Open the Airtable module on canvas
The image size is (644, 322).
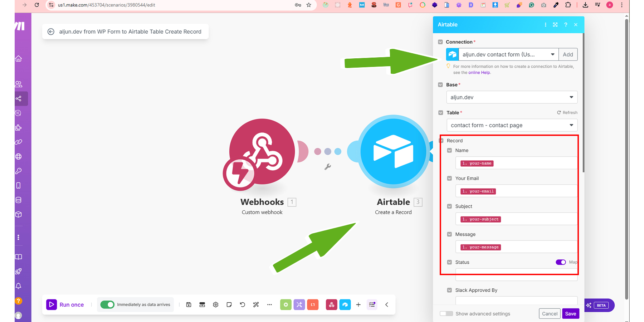[x=393, y=152]
